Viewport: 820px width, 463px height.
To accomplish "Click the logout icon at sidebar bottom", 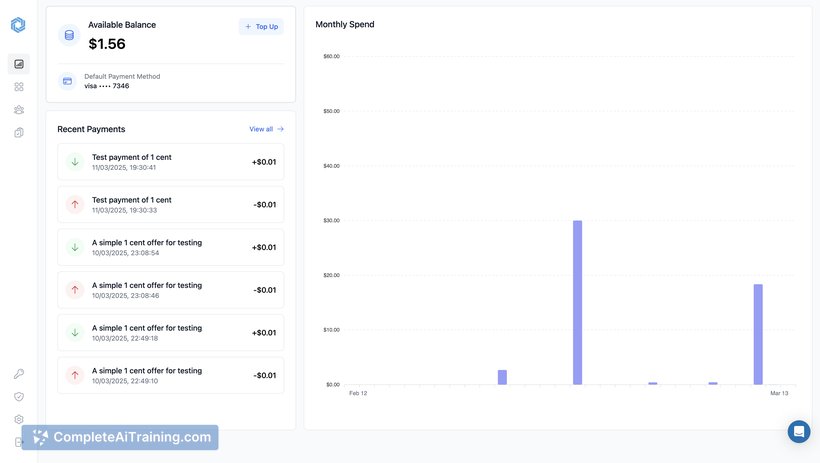I will click(19, 442).
